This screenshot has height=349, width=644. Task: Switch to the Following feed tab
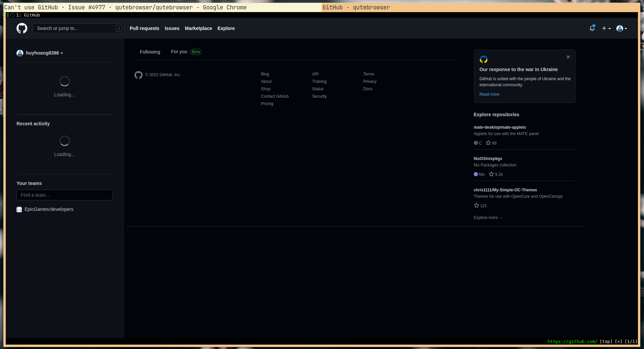pyautogui.click(x=150, y=52)
